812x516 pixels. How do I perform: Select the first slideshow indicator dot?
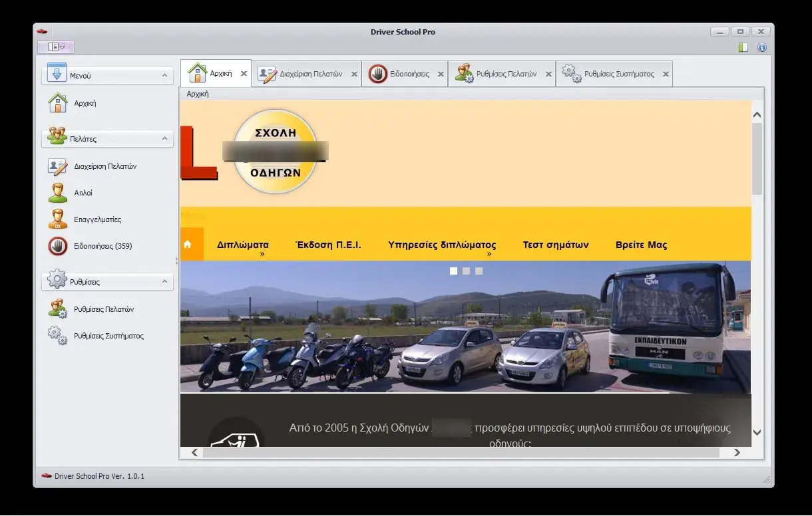pos(453,271)
